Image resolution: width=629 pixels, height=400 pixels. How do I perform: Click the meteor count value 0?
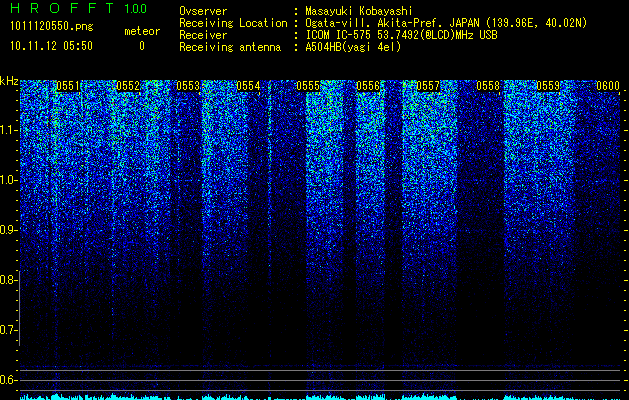[x=142, y=46]
